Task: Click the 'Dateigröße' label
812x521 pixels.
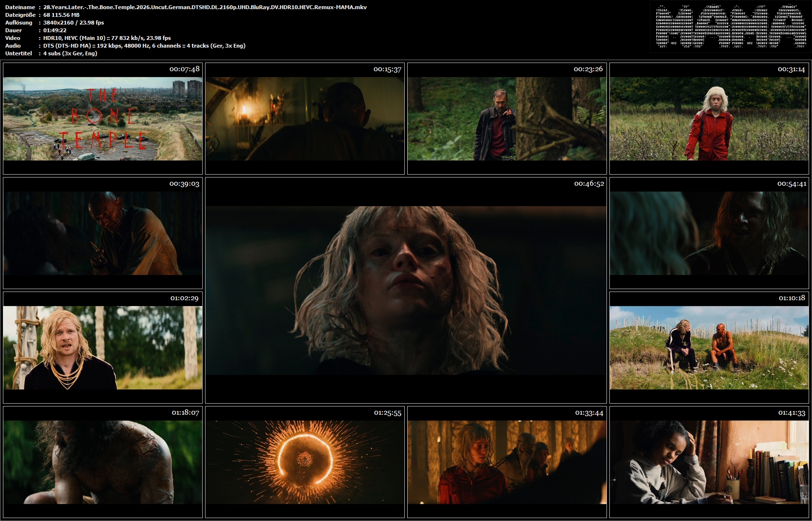Action: point(20,15)
